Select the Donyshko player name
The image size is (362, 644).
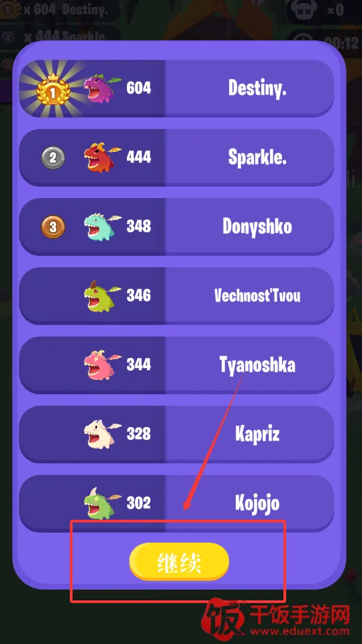257,226
